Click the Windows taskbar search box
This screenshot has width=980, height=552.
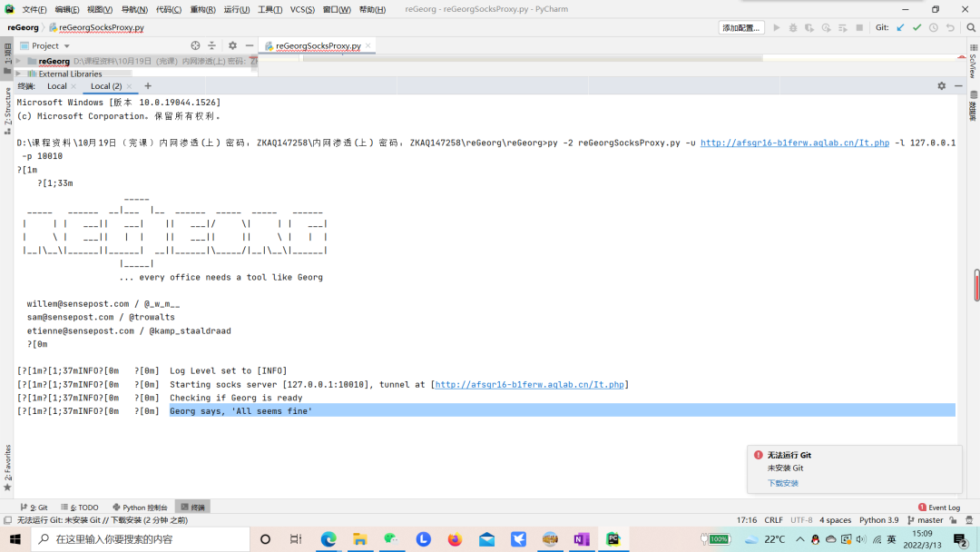click(x=140, y=539)
